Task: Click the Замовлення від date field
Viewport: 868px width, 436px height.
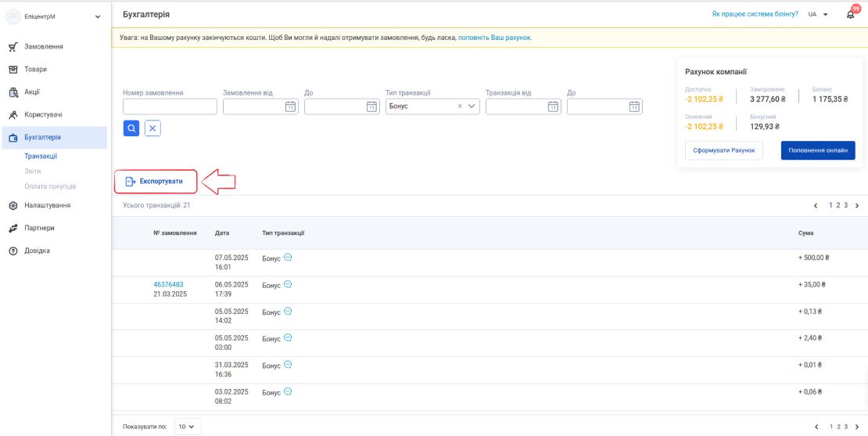Action: coord(260,107)
